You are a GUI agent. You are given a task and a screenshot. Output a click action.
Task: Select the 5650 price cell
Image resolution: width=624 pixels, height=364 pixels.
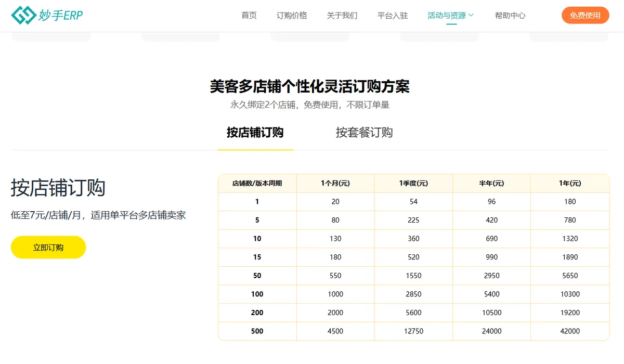point(570,276)
